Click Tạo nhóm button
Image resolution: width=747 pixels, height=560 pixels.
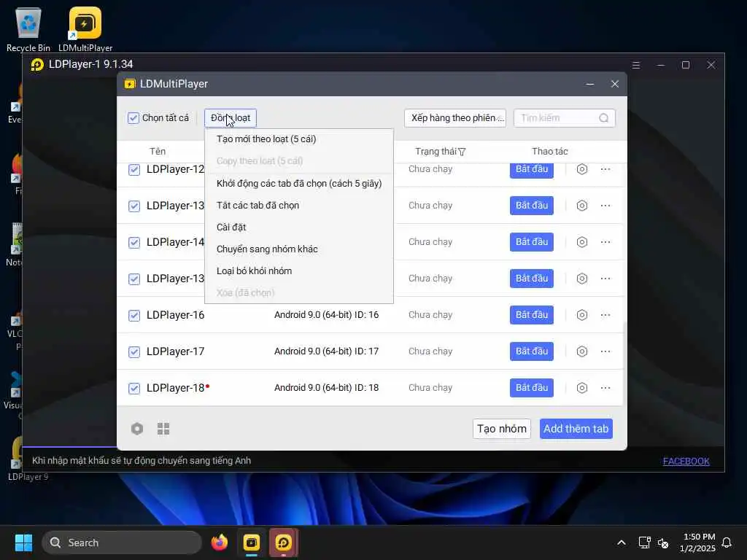pyautogui.click(x=502, y=429)
